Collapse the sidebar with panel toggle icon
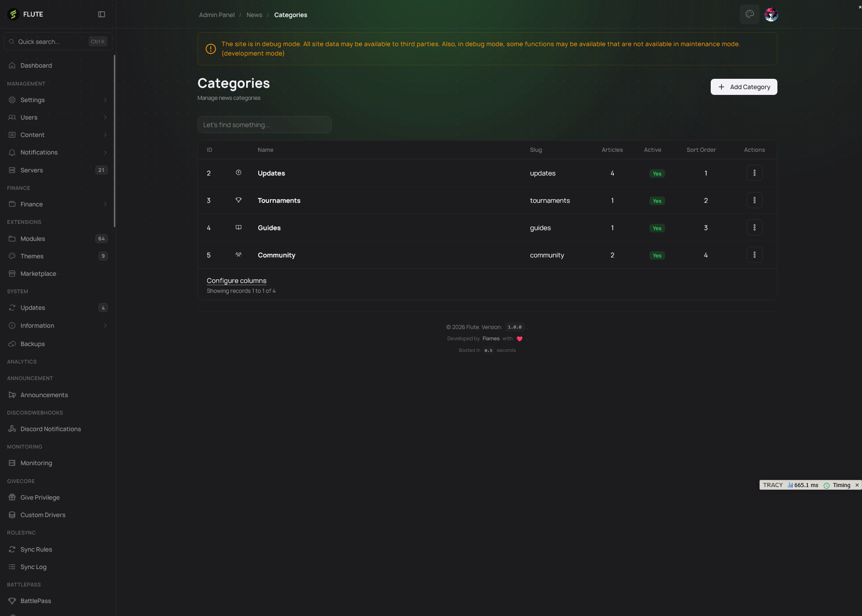Screen dimensions: 862x616 tap(102, 14)
